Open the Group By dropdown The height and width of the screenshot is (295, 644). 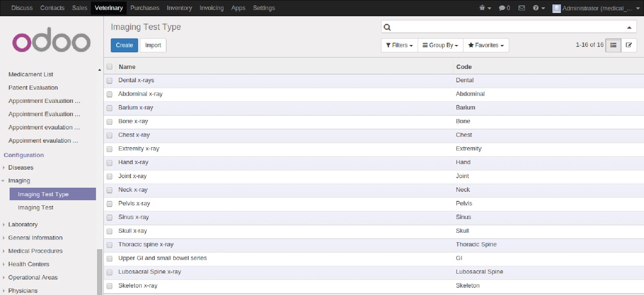click(440, 45)
